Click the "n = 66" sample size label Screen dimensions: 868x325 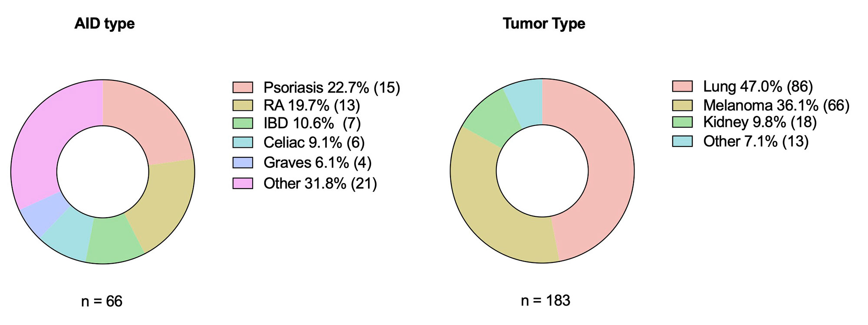102,301
